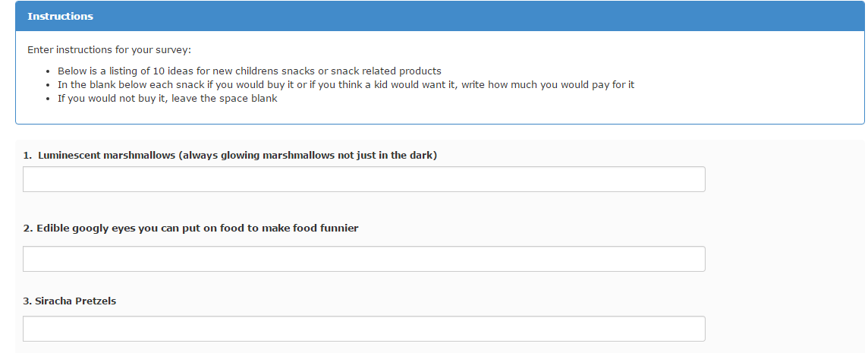Click the bullet about 10 snack ideas
The width and height of the screenshot is (868, 353).
coord(249,71)
